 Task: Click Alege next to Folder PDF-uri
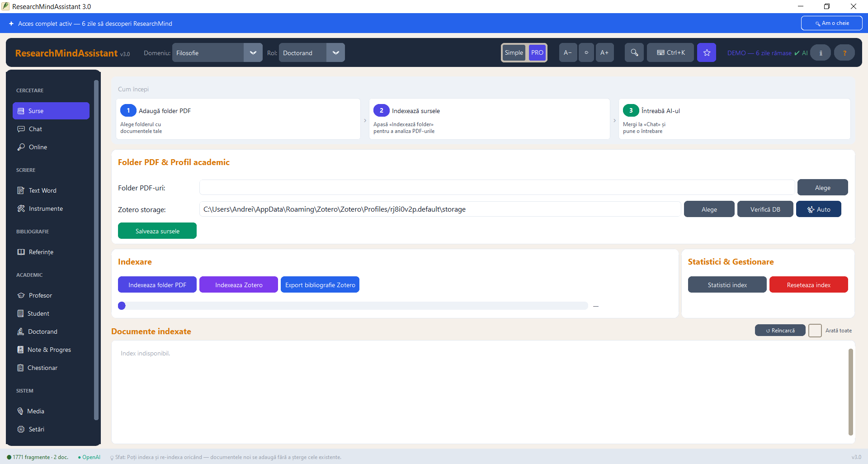pos(822,188)
